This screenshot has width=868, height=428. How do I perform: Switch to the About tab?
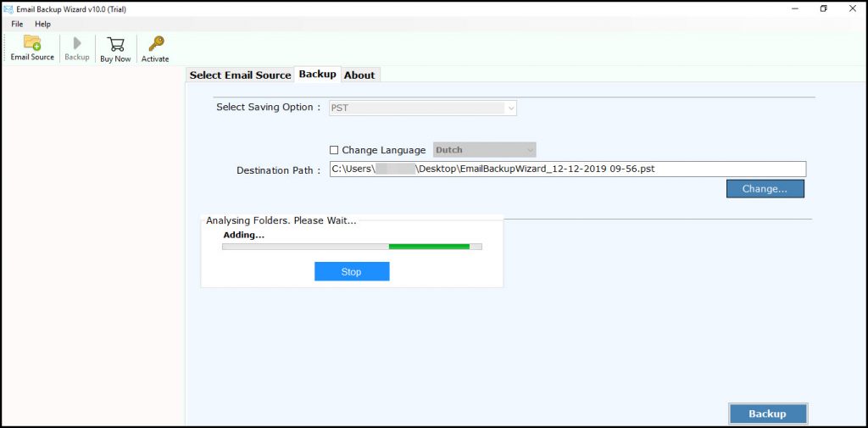(x=359, y=75)
